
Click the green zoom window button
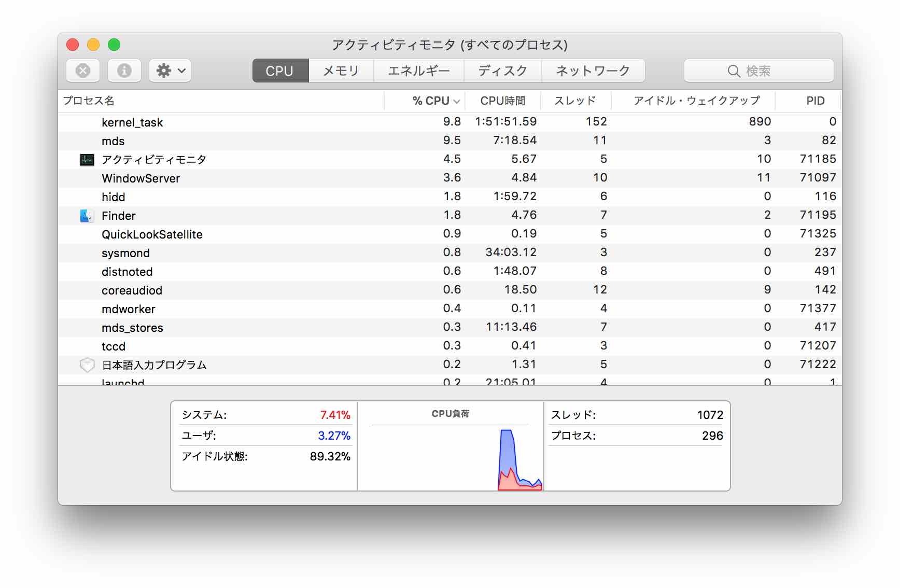(114, 45)
